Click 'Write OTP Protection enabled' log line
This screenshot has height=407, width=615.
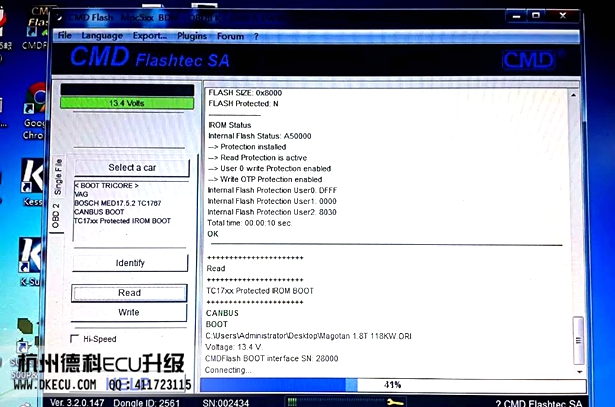point(265,179)
